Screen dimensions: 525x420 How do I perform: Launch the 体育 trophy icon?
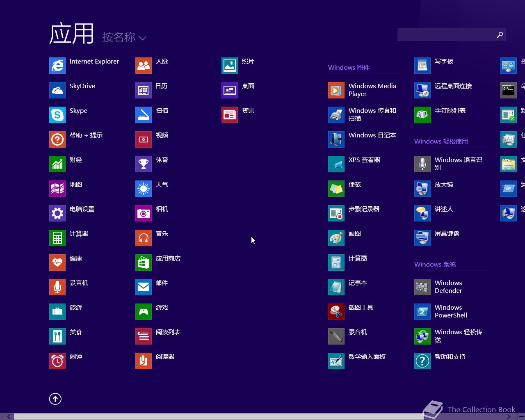click(144, 164)
